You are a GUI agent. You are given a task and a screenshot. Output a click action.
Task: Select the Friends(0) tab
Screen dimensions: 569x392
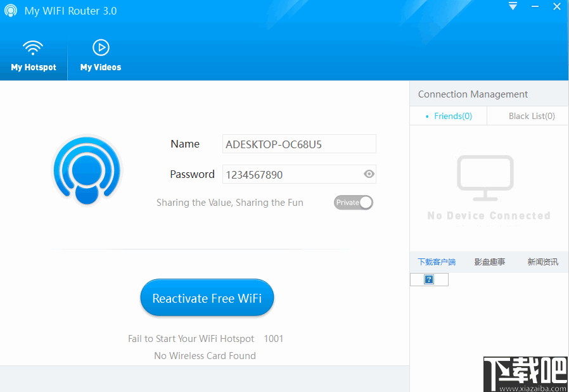pyautogui.click(x=452, y=116)
